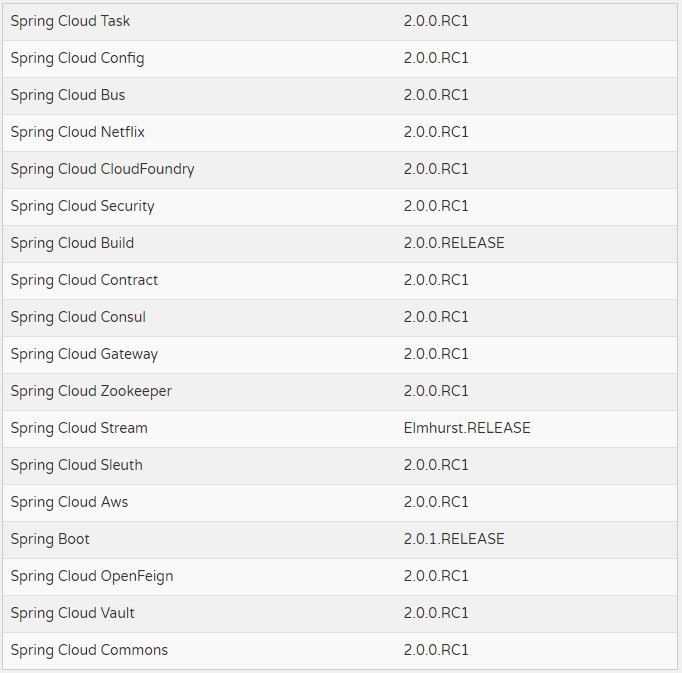Select the Spring Cloud Security name cell
The image size is (682, 673).
[x=82, y=206]
